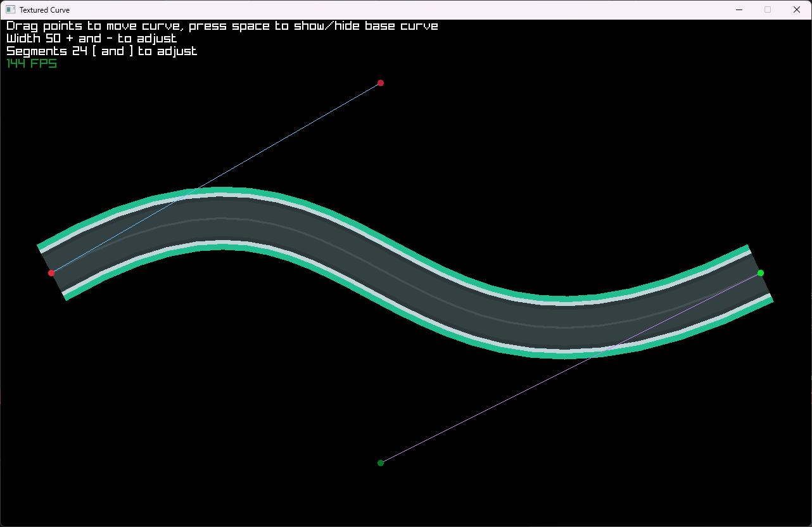Select the dark green control handle at the bottom

click(x=381, y=463)
